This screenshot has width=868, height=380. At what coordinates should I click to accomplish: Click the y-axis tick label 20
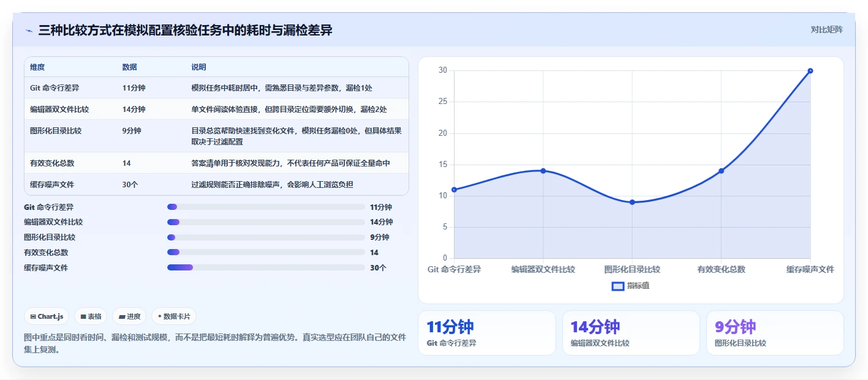tap(443, 133)
